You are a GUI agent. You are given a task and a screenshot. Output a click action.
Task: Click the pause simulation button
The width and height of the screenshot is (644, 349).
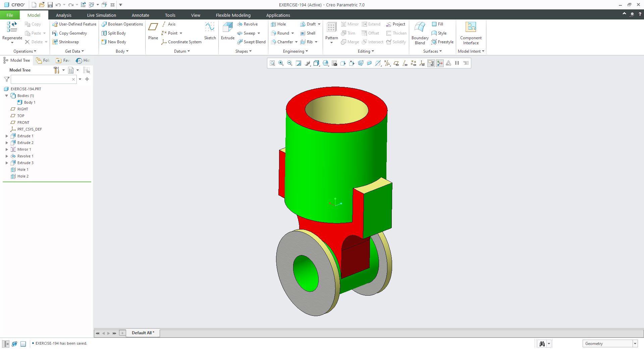457,63
